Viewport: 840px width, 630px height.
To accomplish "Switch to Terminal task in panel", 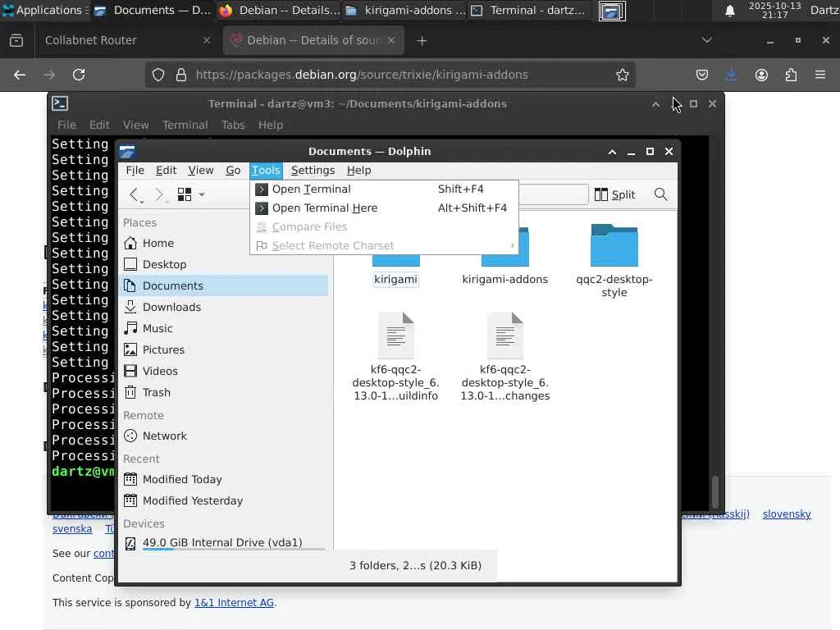I will [529, 10].
